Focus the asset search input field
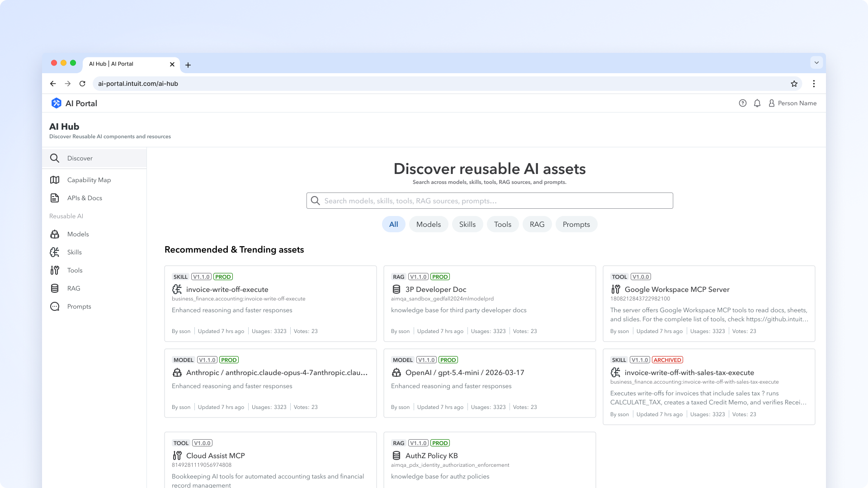Screen dimensions: 868x488 tap(490, 201)
